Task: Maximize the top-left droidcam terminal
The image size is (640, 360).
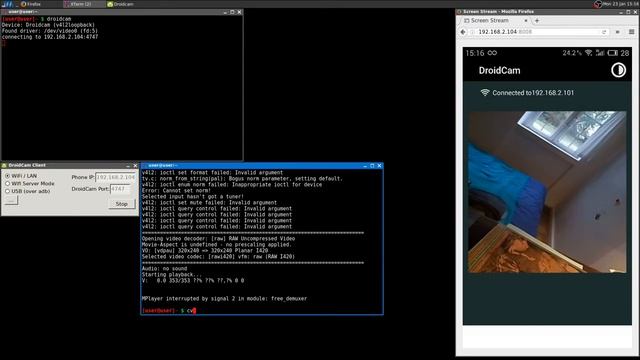Action: click(x=232, y=12)
